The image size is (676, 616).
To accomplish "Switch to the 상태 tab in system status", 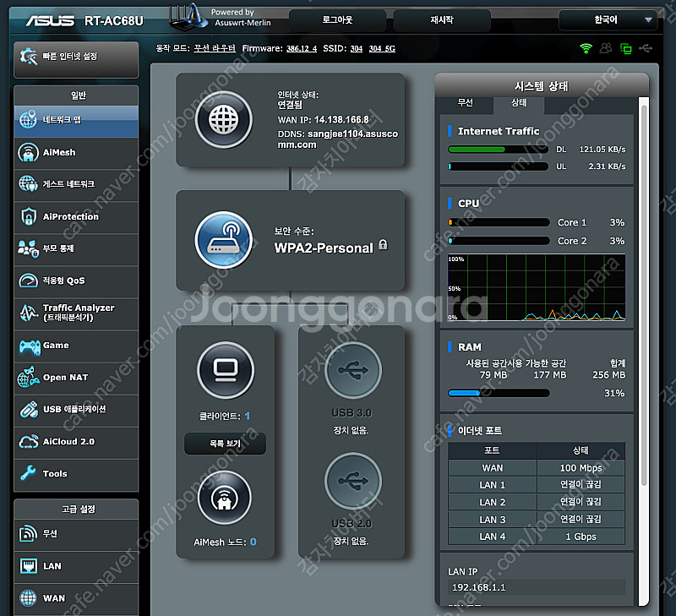I will point(519,103).
